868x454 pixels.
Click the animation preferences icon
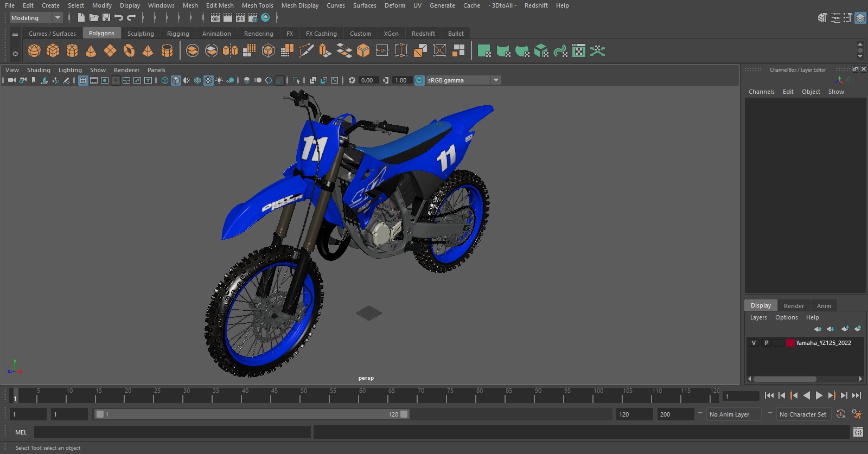point(857,414)
